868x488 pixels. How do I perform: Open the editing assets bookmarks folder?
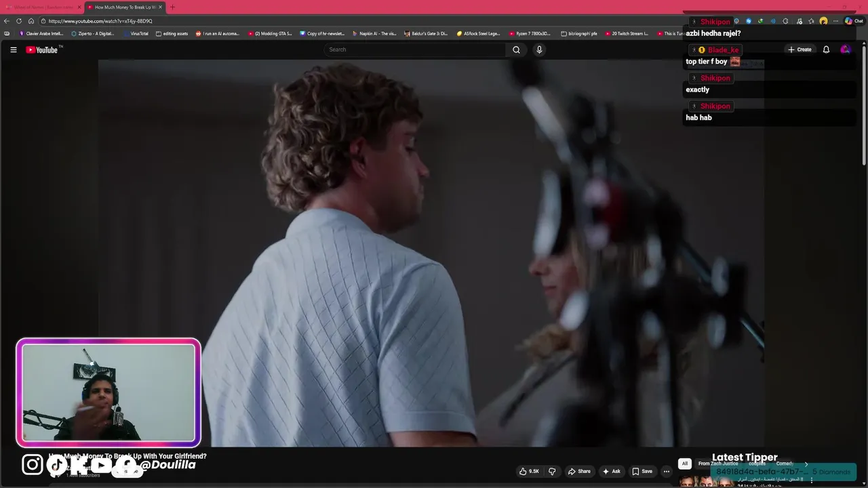tap(172, 33)
